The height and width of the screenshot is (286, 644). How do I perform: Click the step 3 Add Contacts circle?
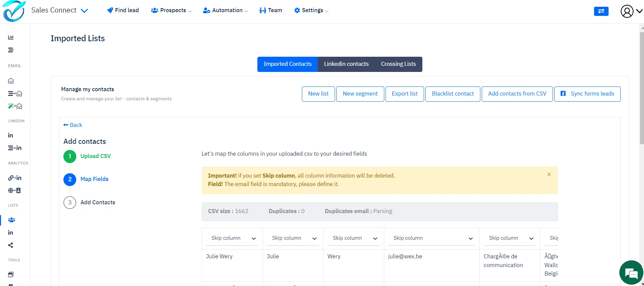tap(70, 203)
